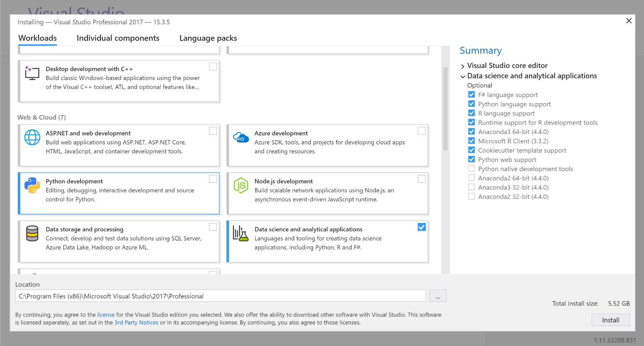Uncheck Data science and analytical applications workload
Screen dimensions: 644x346
pos(422,227)
